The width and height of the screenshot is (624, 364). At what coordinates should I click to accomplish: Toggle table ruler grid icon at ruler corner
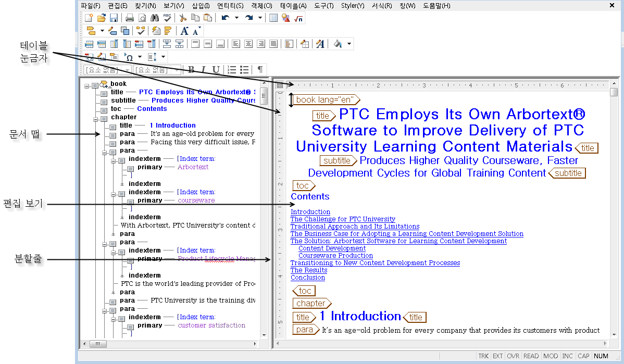280,85
